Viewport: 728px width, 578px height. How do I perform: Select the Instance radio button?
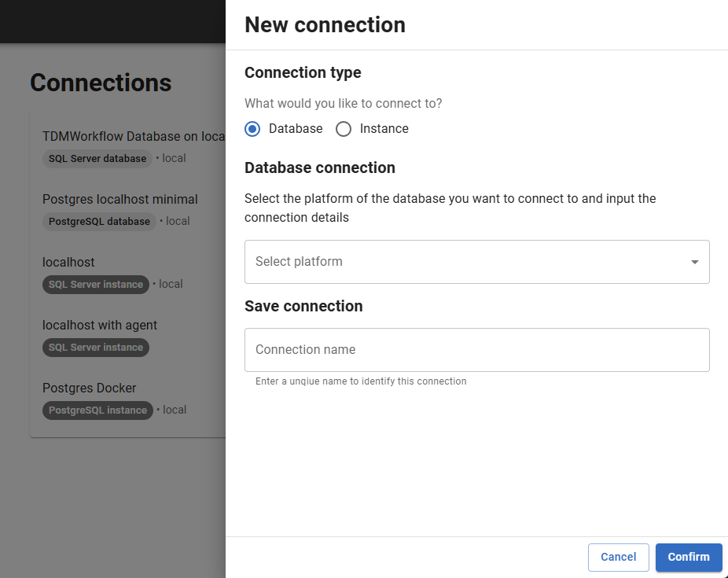pos(344,129)
